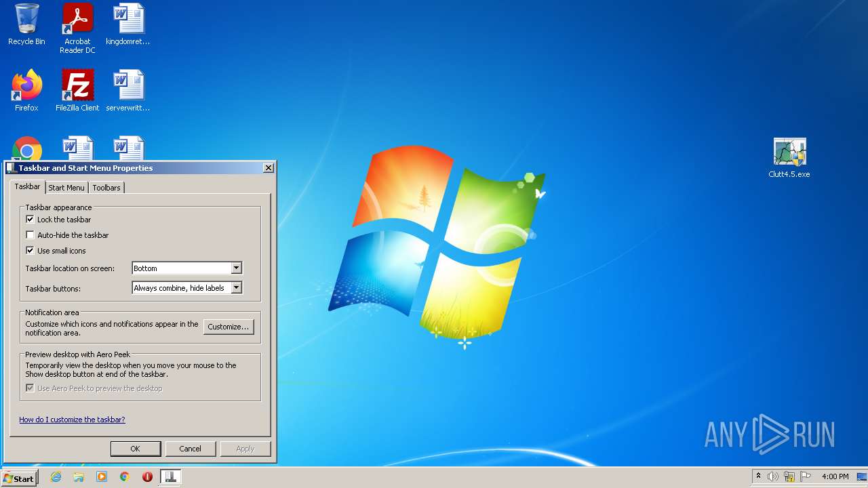Select the Clutt4.5.exe desktop icon

[x=789, y=157]
